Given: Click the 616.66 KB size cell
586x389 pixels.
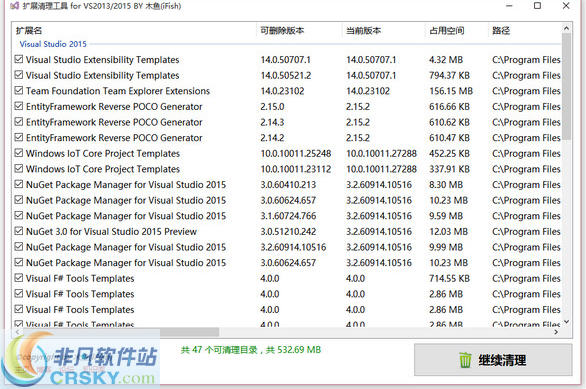Looking at the screenshot, I should (x=449, y=106).
